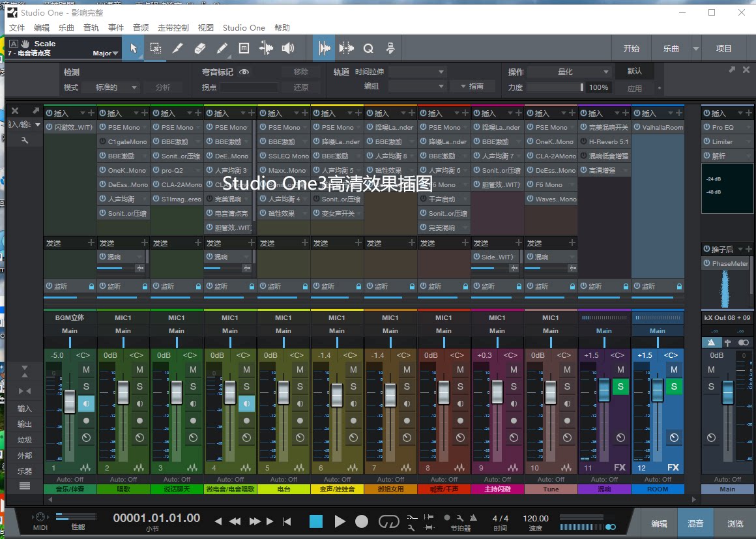Open insert menu arrow on Main channel

pyautogui.click(x=740, y=113)
